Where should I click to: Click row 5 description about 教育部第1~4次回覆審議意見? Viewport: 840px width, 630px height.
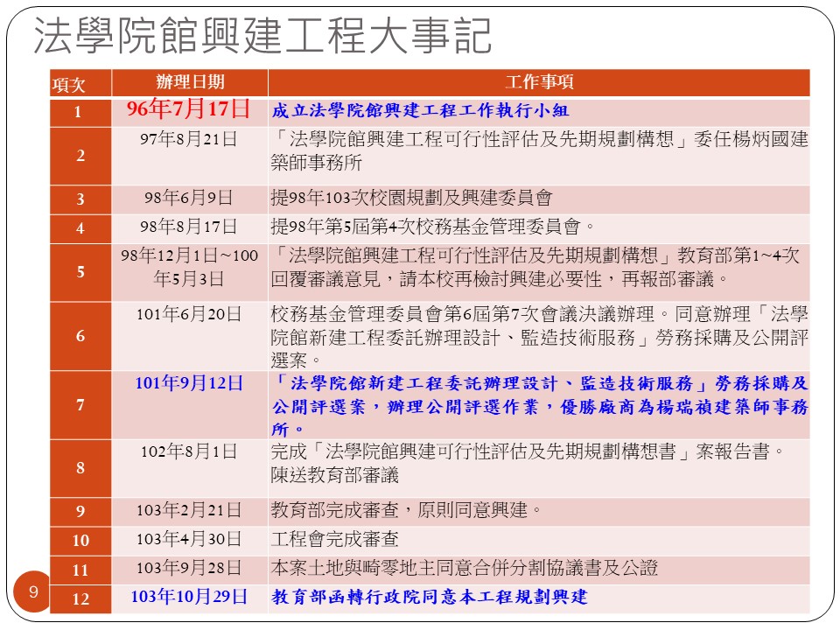[x=535, y=267]
